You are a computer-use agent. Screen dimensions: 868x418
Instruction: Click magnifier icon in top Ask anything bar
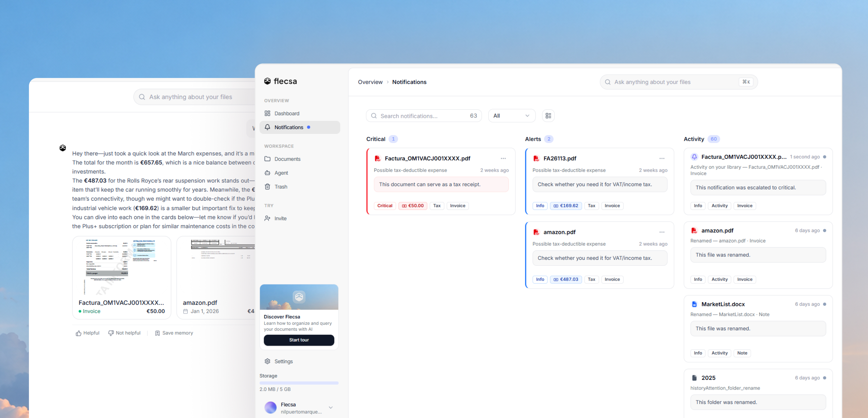coord(608,82)
